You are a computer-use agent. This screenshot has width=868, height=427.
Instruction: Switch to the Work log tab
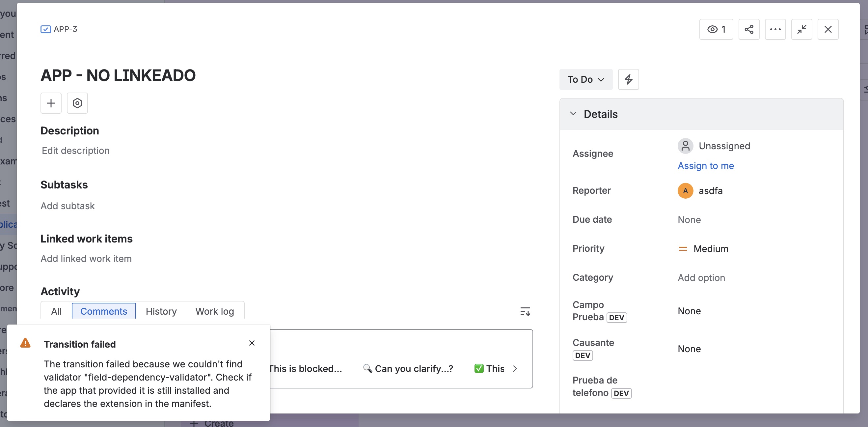coord(215,311)
